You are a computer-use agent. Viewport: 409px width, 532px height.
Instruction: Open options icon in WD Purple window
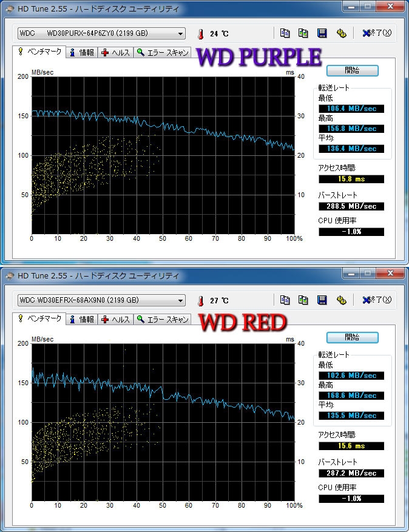(x=341, y=33)
